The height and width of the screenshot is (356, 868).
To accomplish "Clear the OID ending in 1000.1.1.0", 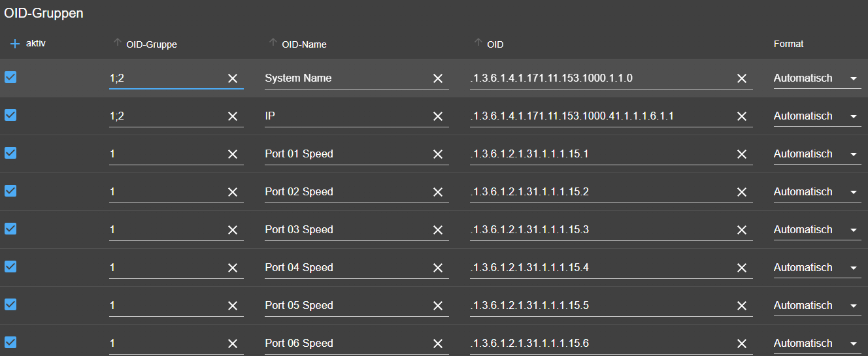I will [x=742, y=78].
